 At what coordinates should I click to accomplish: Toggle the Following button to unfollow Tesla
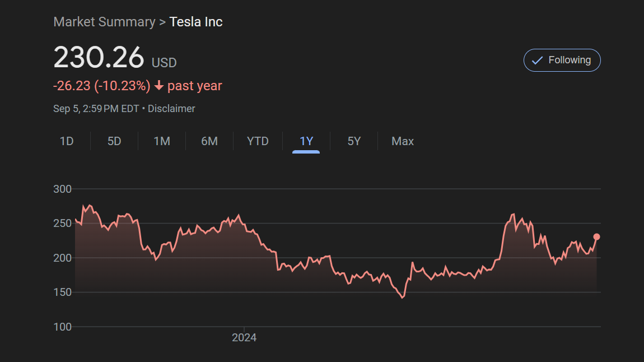[562, 61]
